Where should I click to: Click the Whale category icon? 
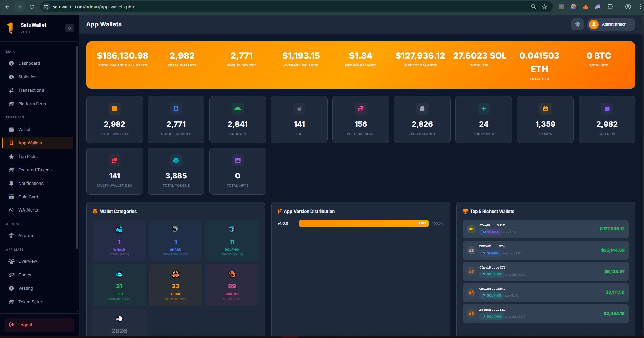coord(119,230)
